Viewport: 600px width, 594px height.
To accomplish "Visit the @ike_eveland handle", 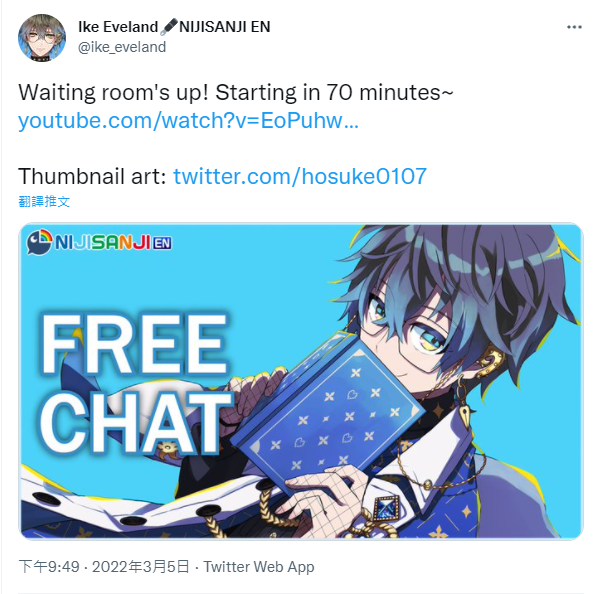I will coord(122,47).
